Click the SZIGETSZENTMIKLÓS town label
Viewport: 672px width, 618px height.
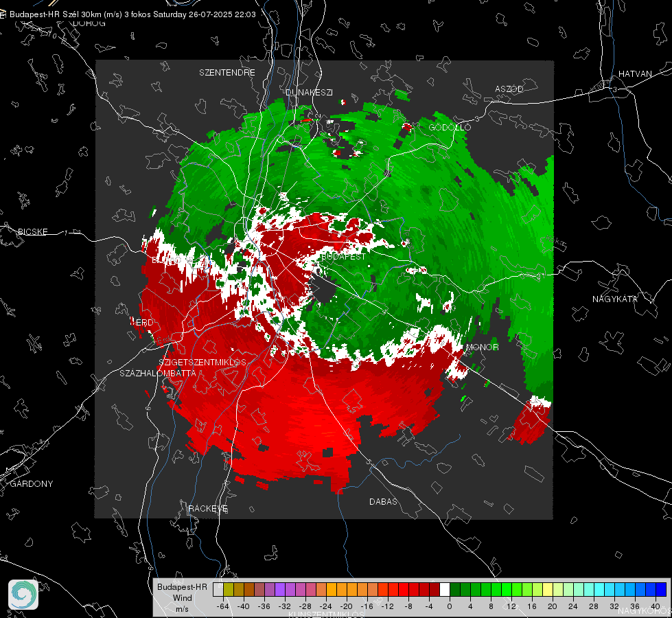pos(202,362)
